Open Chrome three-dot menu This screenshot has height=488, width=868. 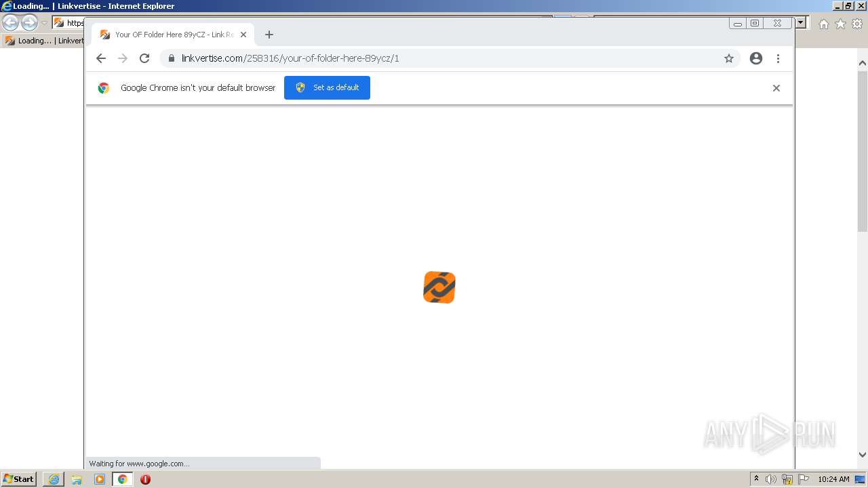778,58
